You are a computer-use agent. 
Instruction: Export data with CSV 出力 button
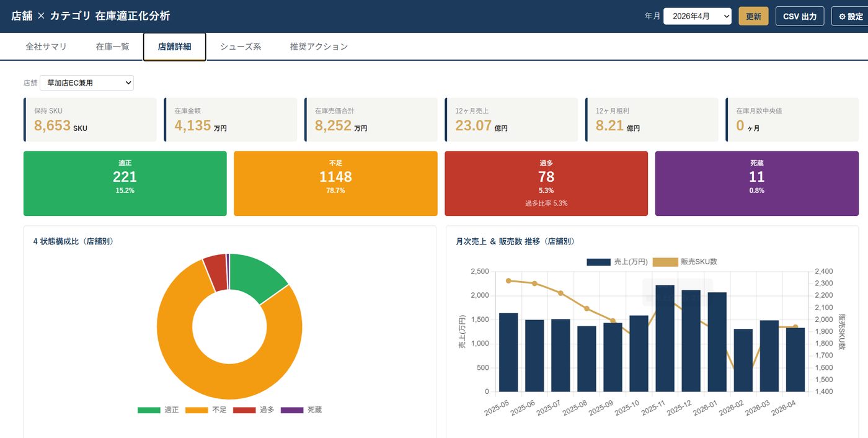tap(800, 16)
